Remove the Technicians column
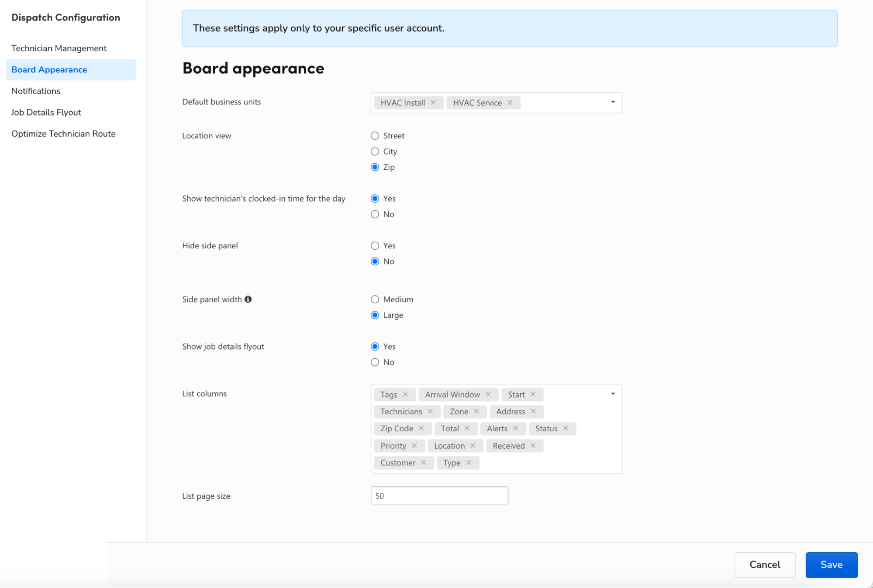The image size is (873, 588). (431, 411)
